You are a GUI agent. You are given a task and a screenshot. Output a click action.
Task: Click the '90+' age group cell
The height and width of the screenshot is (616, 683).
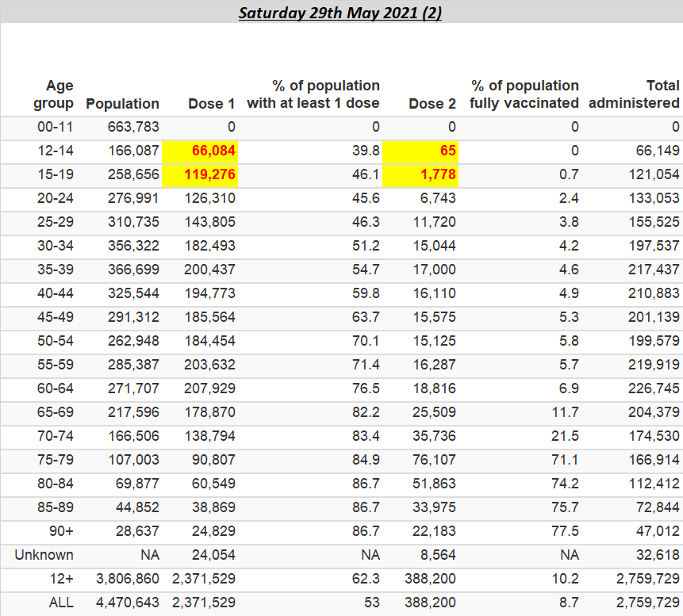pos(61,531)
